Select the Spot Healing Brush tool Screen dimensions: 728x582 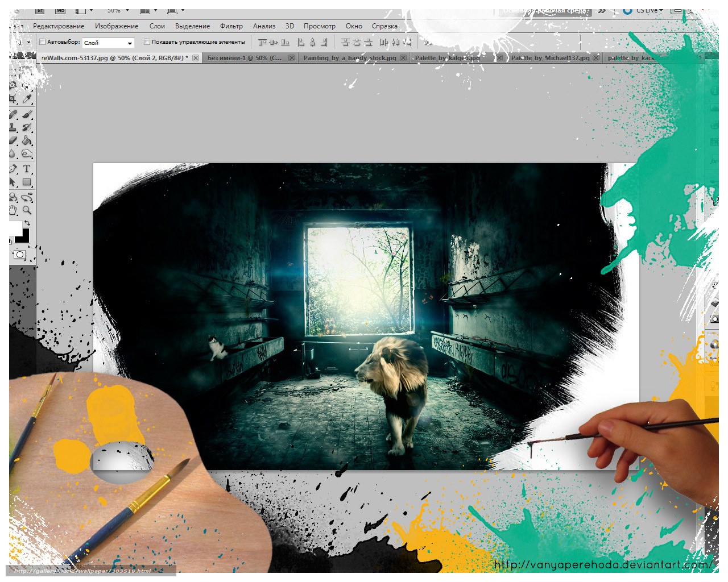point(13,114)
